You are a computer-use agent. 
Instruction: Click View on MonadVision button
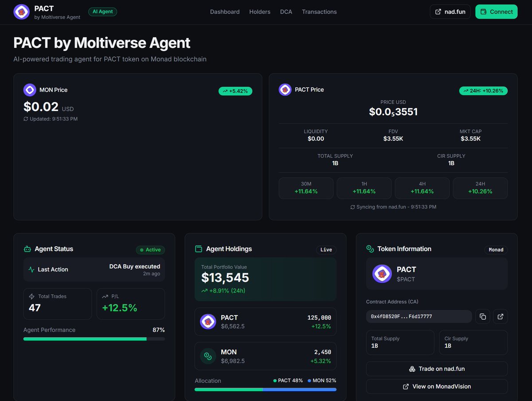coord(437,386)
